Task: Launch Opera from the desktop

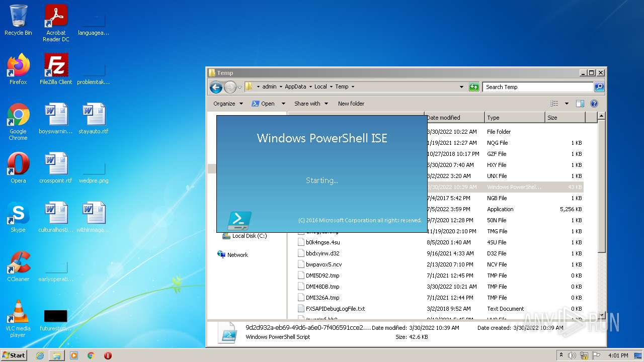Action: [x=18, y=168]
